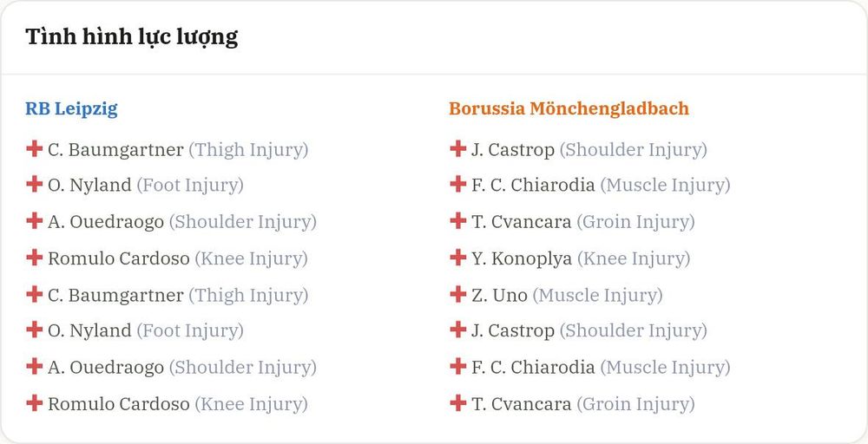868x444 pixels.
Task: Click the red cross by the first O. Nyland entry
Action: 35,184
